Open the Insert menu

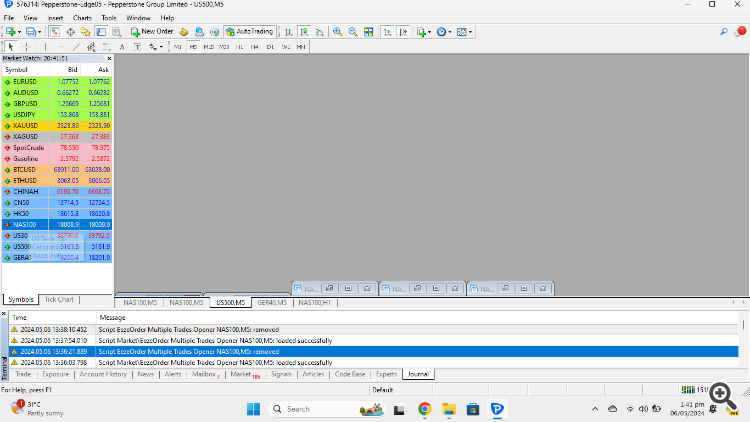point(55,18)
